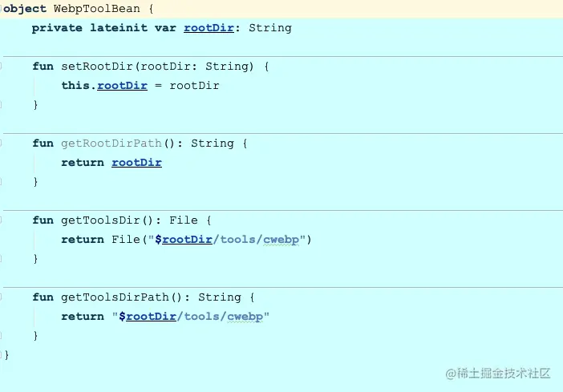
Task: Collapse the getToolsDir function fold marker
Action: tap(1, 220)
